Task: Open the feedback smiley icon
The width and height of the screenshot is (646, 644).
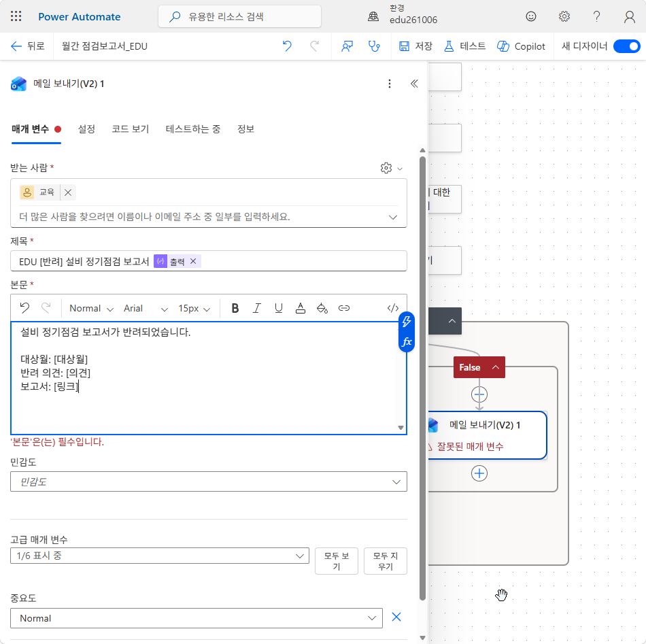Action: (530, 16)
